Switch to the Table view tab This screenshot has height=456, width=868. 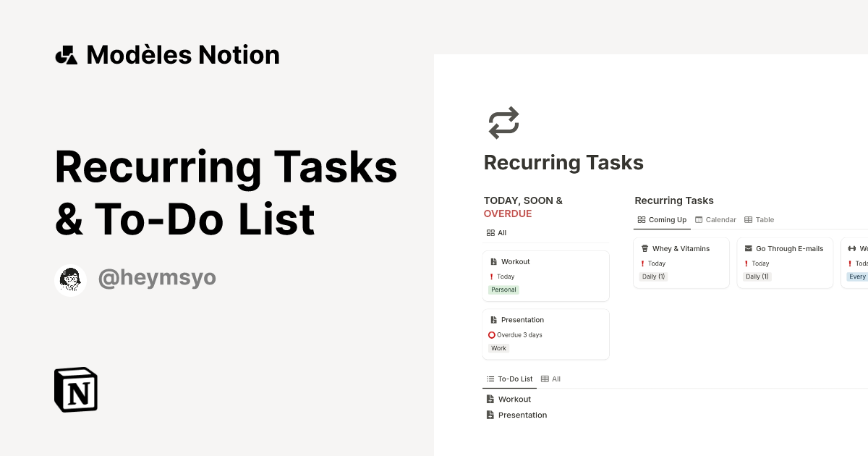tap(759, 219)
